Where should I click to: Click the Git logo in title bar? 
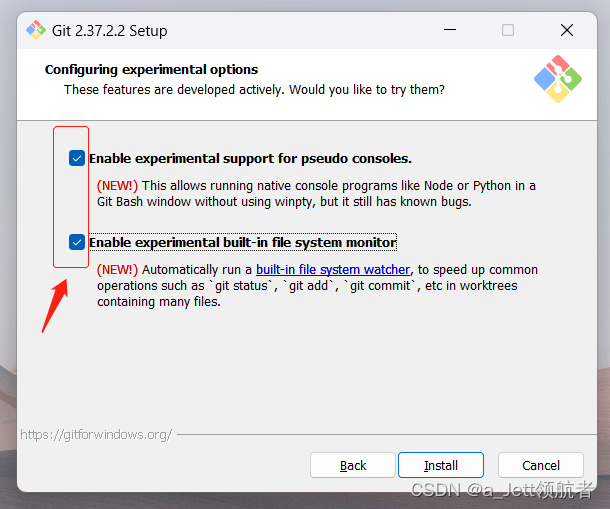[36, 30]
